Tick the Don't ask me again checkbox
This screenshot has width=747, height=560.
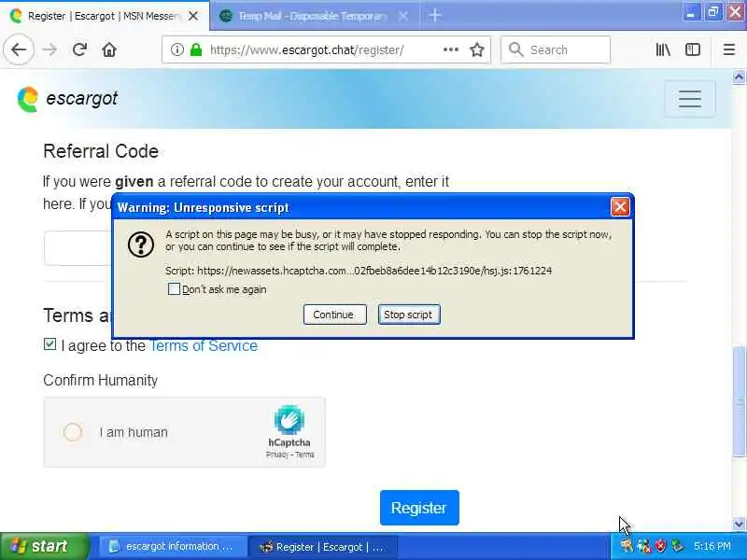pyautogui.click(x=174, y=289)
